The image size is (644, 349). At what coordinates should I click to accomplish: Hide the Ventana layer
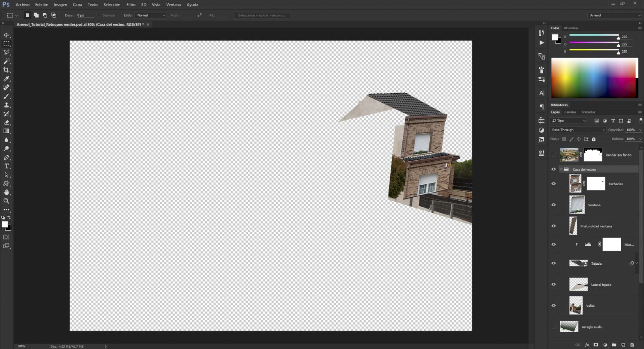(553, 205)
